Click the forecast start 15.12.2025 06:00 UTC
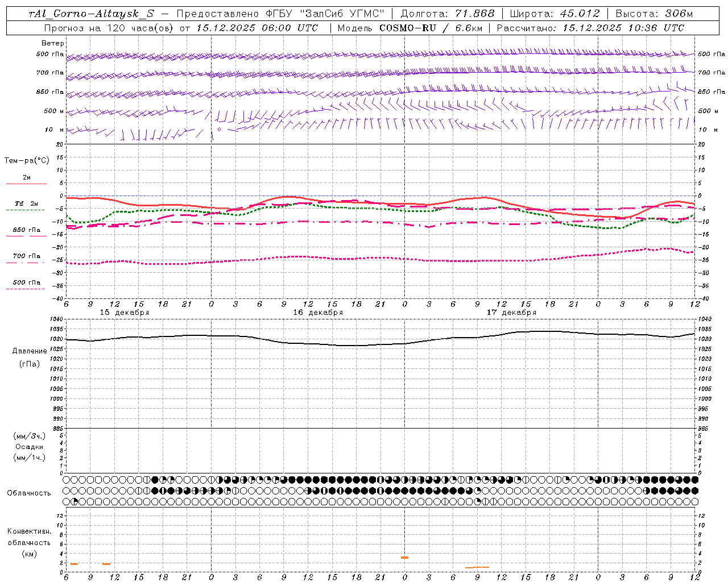 (x=257, y=28)
